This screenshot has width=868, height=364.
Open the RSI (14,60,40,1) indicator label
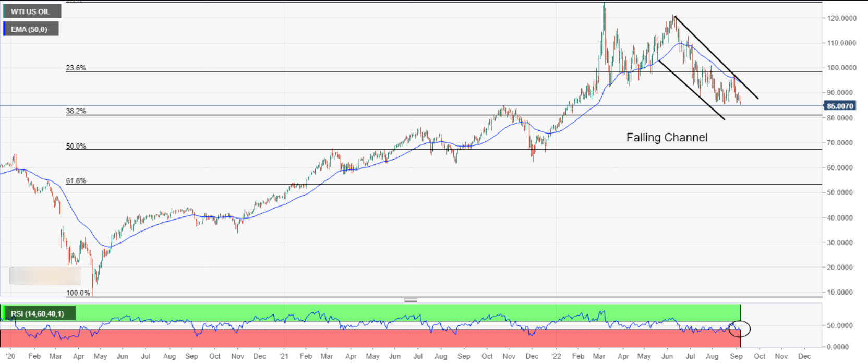coord(38,313)
